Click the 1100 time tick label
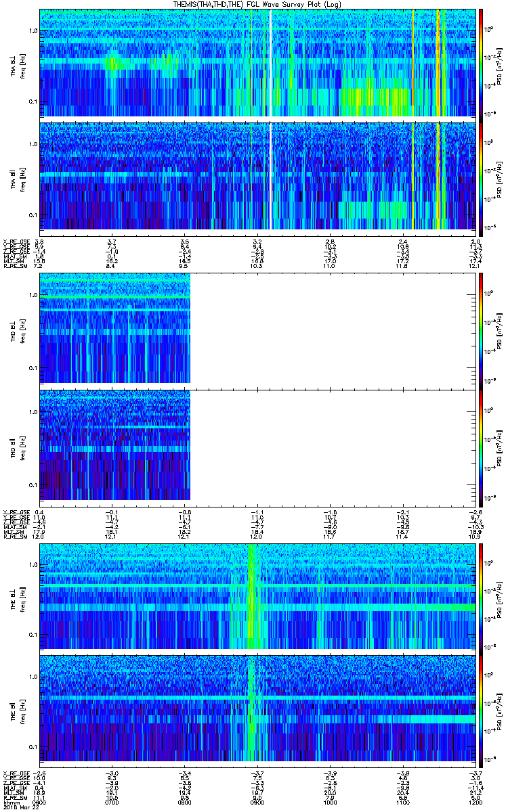This screenshot has width=508, height=812. click(x=402, y=802)
